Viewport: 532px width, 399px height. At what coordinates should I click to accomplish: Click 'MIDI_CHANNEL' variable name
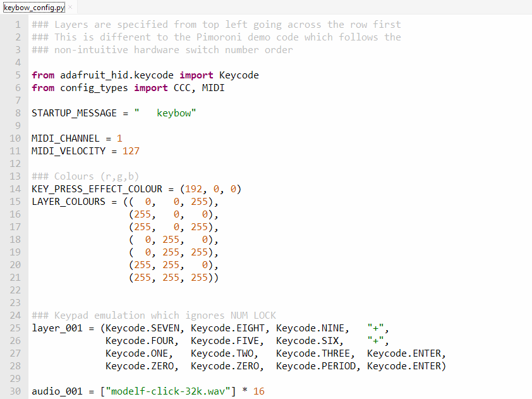click(66, 138)
